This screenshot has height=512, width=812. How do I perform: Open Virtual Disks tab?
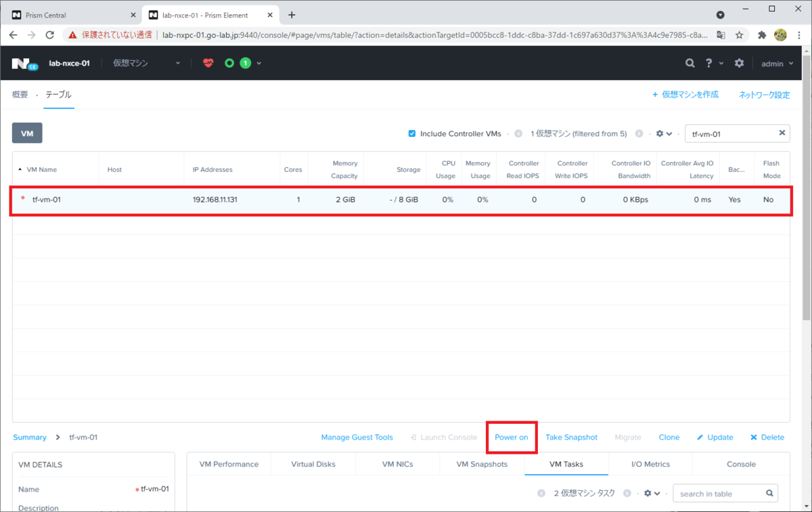(313, 465)
